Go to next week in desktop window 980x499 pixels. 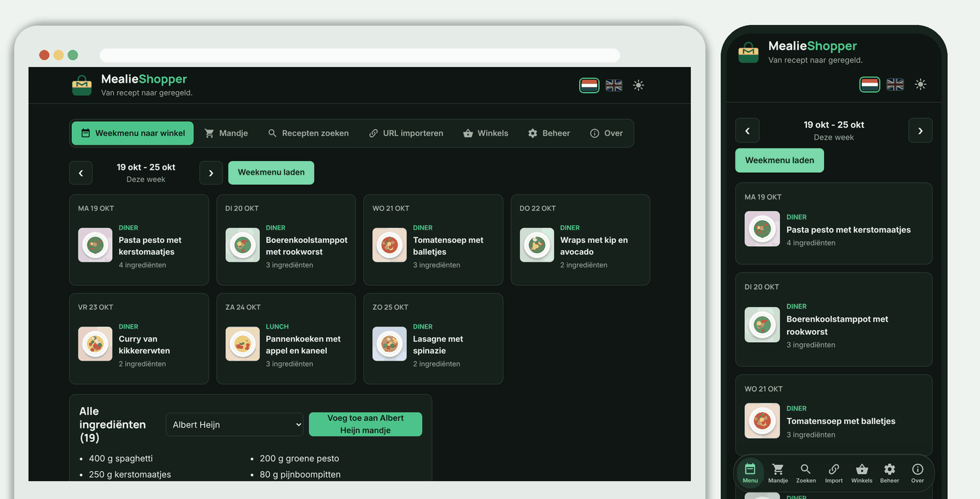click(211, 173)
